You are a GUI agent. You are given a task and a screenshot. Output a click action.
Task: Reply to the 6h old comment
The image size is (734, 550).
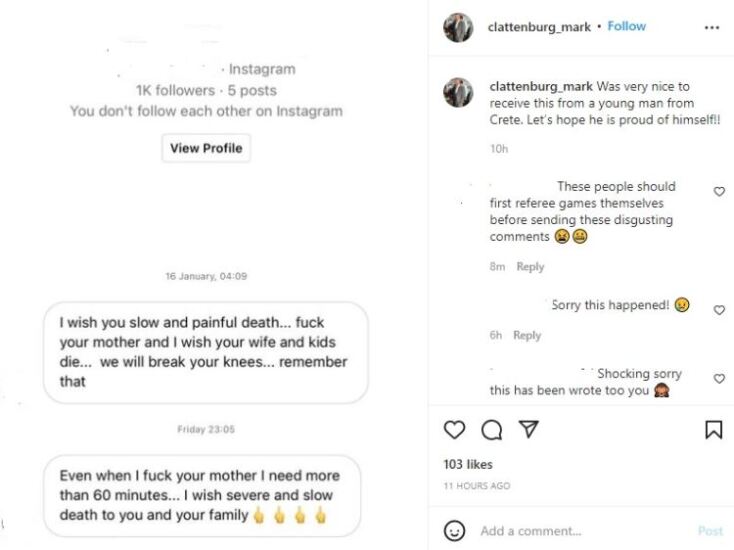click(527, 336)
